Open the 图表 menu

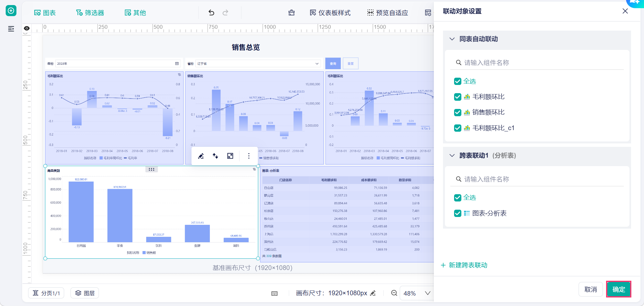[x=45, y=13]
